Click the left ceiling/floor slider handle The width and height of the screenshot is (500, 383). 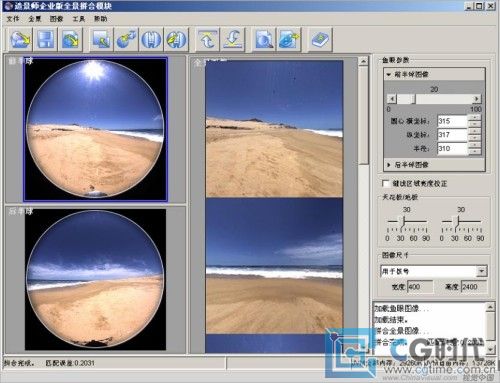click(403, 221)
